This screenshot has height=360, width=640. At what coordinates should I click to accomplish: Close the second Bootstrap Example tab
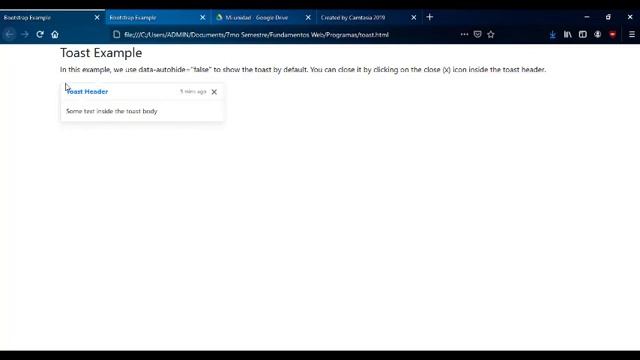[x=203, y=18]
